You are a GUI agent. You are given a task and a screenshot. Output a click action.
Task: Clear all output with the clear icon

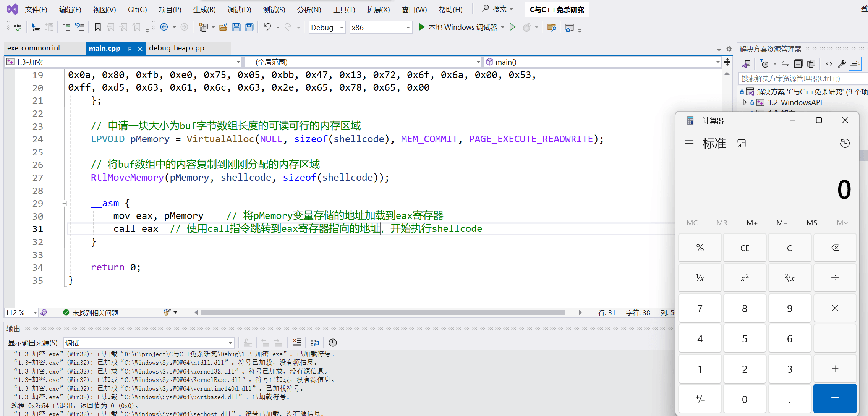(x=296, y=343)
